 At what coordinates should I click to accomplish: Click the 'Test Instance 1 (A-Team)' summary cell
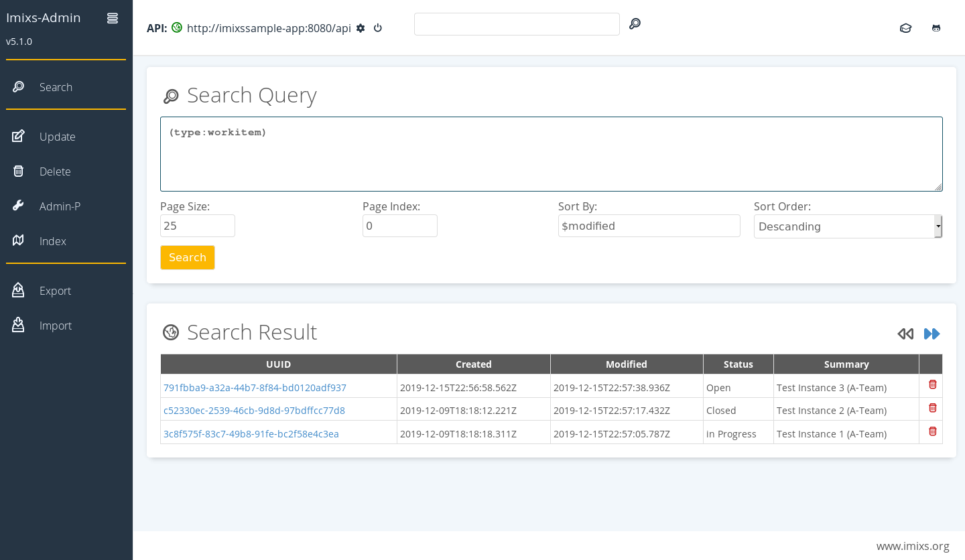tap(846, 432)
